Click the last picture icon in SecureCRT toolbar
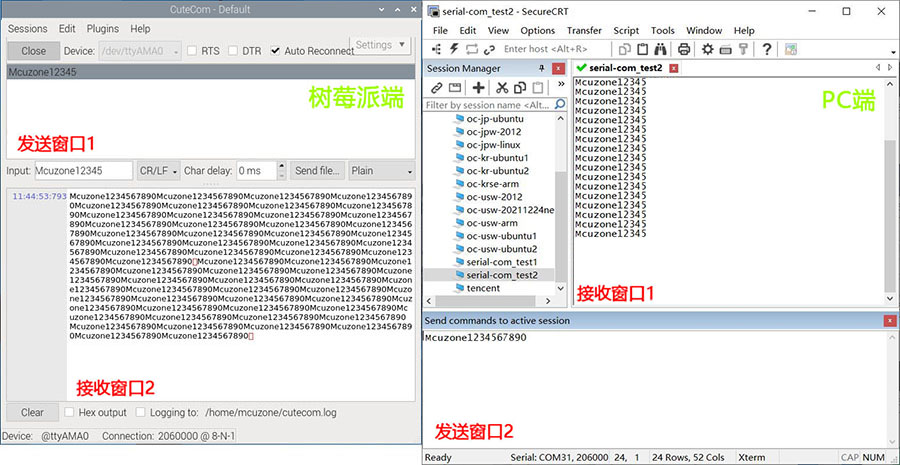 click(792, 49)
